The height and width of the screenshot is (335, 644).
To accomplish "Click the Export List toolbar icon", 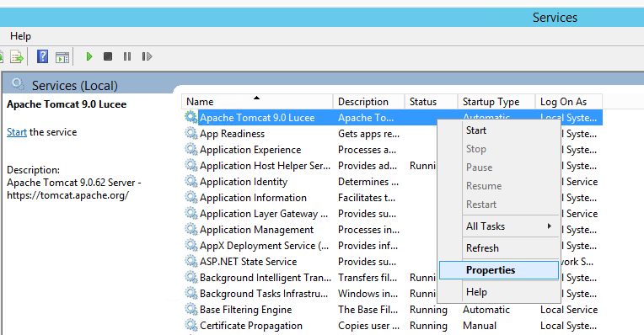I will point(17,56).
